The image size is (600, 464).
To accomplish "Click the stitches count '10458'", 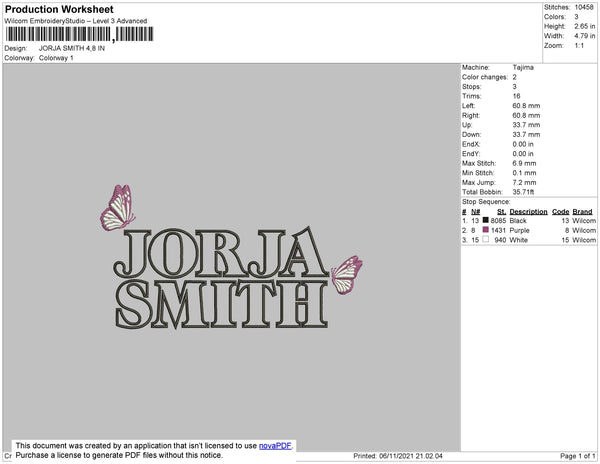I will point(584,7).
